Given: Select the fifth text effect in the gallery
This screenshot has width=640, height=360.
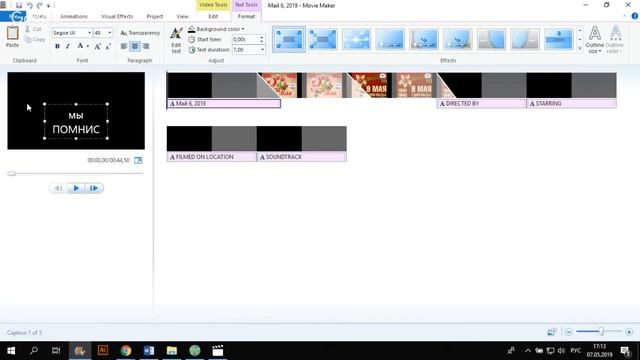Looking at the screenshot, I should (424, 39).
